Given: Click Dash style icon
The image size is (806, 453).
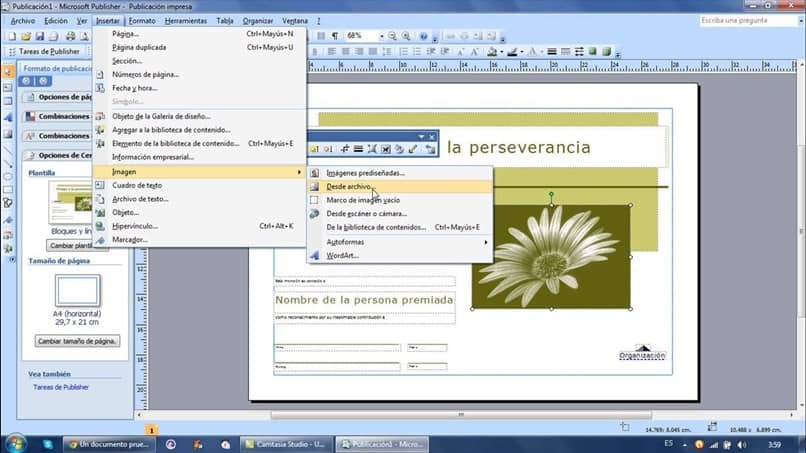Looking at the screenshot, I should pyautogui.click(x=565, y=51).
